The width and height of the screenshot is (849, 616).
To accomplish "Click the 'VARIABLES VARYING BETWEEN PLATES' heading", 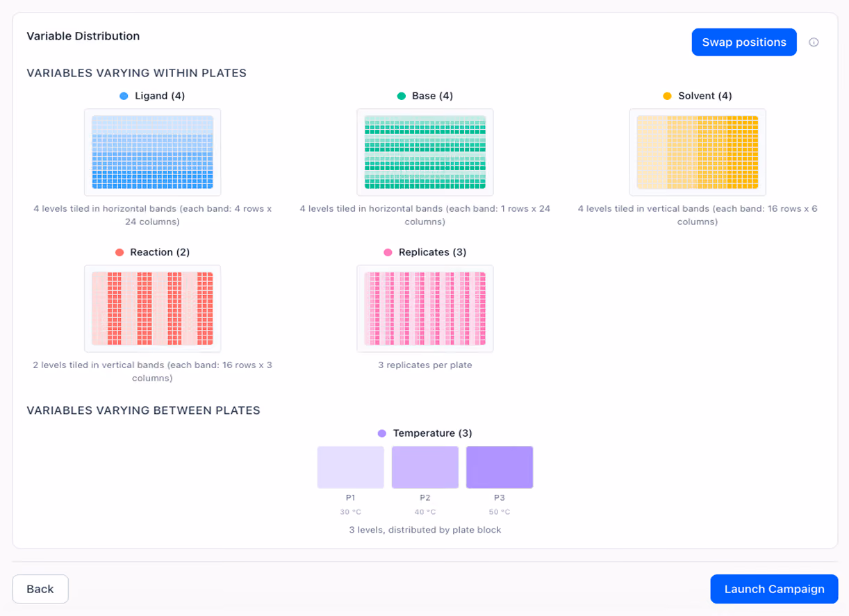I will click(143, 410).
